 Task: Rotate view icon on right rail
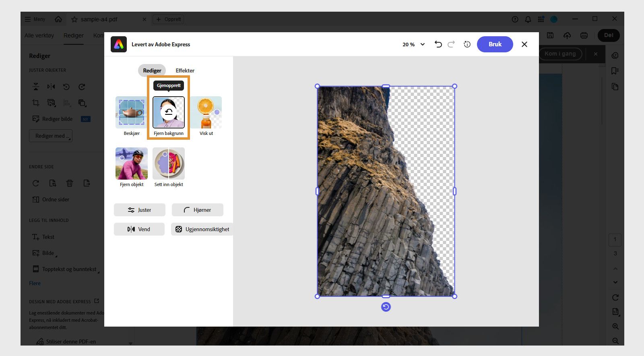click(x=615, y=297)
